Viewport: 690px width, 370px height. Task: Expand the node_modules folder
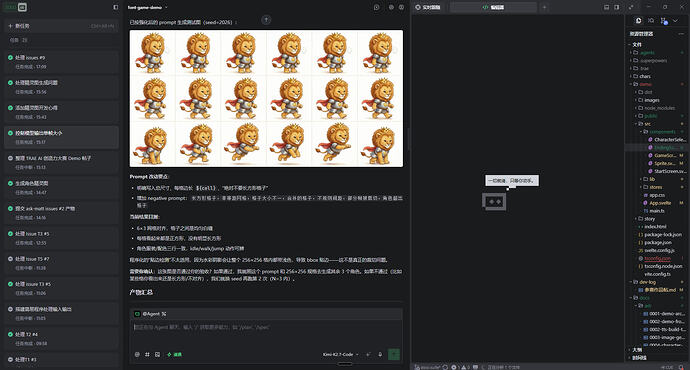point(657,108)
